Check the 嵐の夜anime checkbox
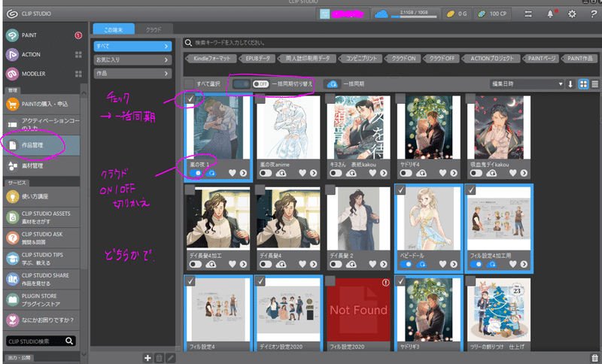This screenshot has height=364, width=602. click(260, 99)
